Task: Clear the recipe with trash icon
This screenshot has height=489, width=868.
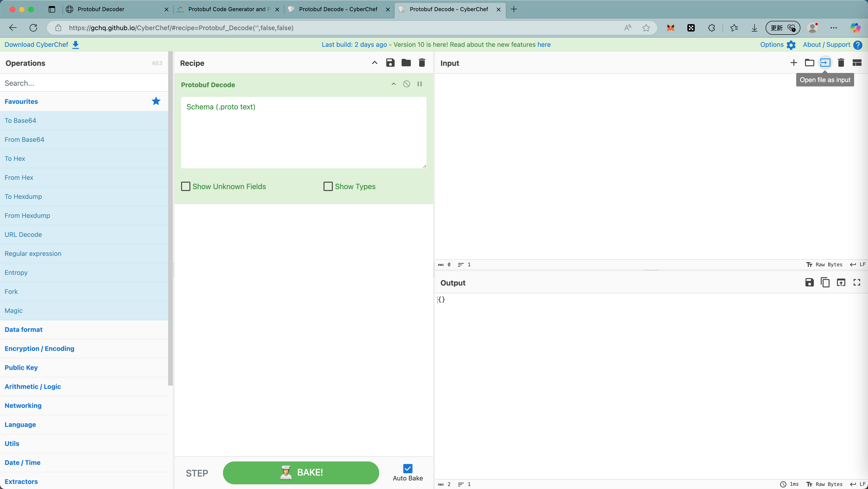Action: (x=421, y=63)
